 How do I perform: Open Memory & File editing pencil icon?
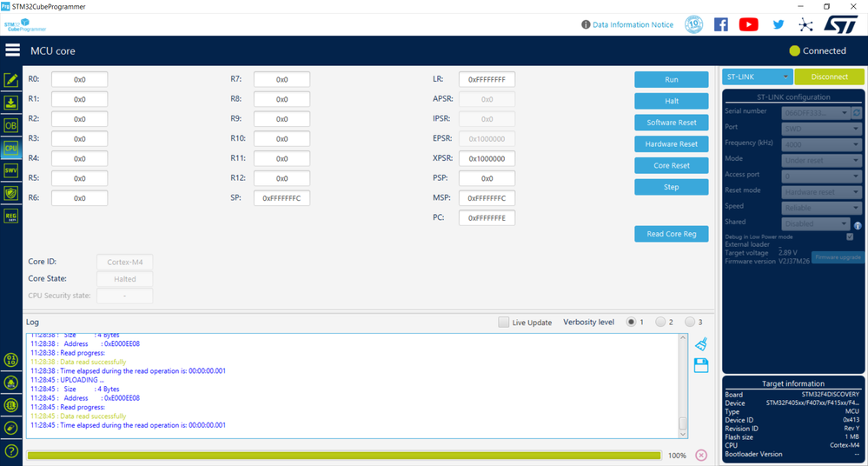[x=10, y=80]
